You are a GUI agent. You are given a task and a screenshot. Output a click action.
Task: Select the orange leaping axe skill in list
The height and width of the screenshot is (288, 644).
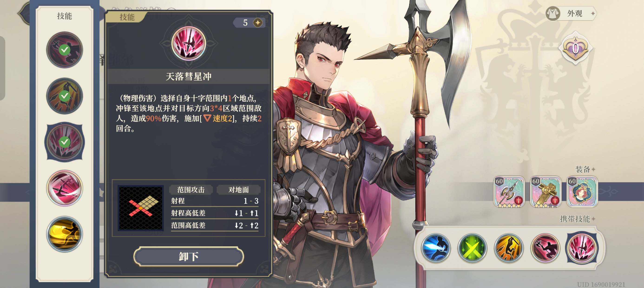[x=65, y=96]
